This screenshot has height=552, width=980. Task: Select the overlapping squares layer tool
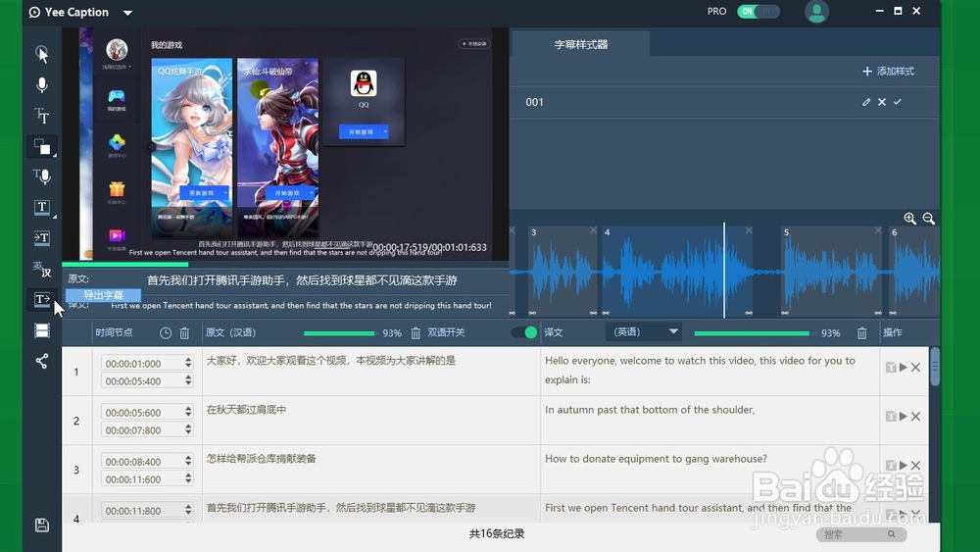pyautogui.click(x=42, y=146)
